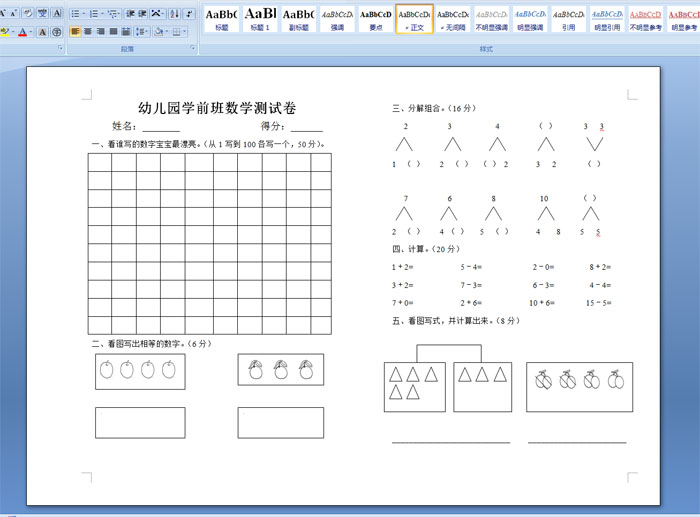700x517 pixels.
Task: Click the heading 三、分解组合
Action: point(434,108)
